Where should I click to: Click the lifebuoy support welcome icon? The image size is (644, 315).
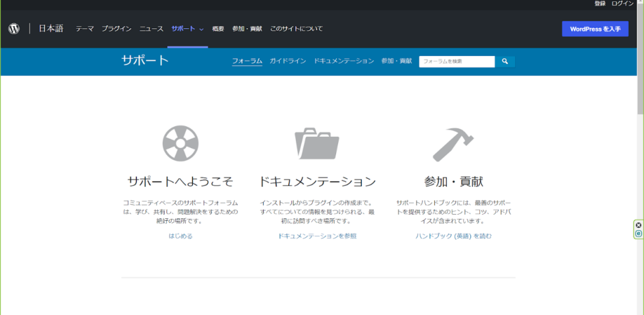[x=181, y=142]
